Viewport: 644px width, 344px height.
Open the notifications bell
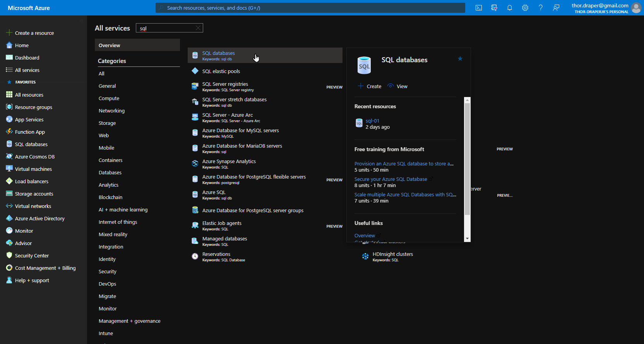point(510,8)
